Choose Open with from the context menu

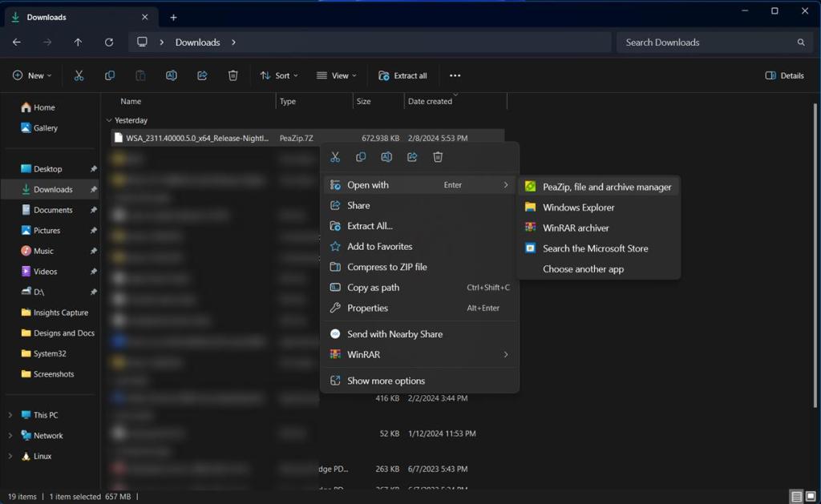click(419, 185)
